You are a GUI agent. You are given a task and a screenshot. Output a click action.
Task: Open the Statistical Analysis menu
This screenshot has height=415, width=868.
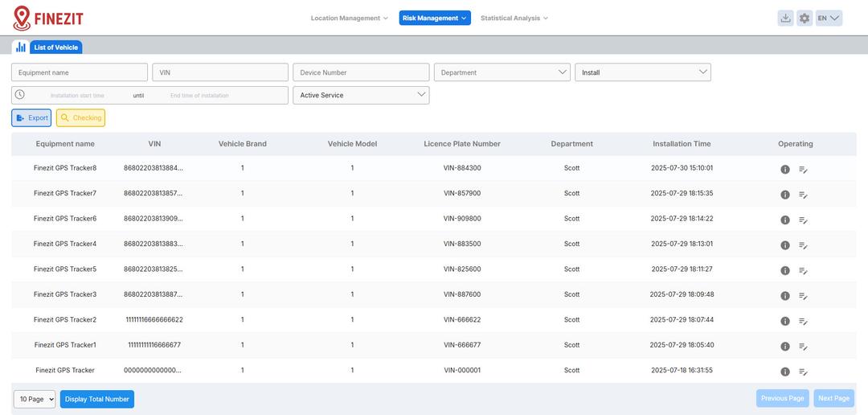[x=514, y=18]
